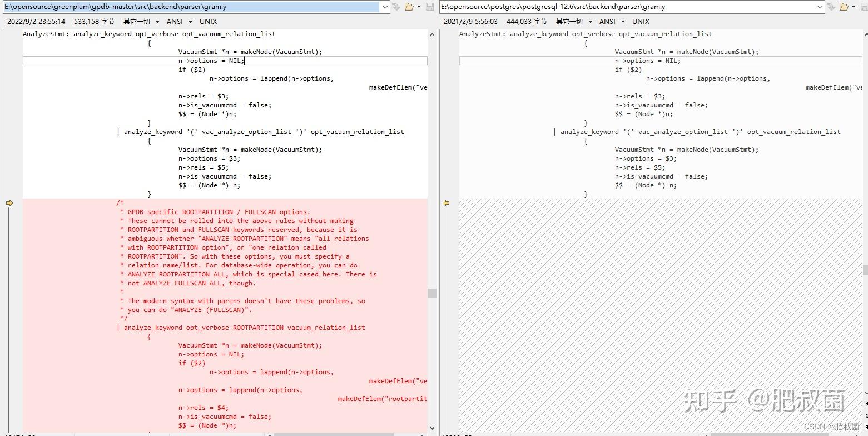Viewport: 868px width, 436px height.
Task: Open the left pane 其它一切 file-format dropdown
Action: (141, 21)
